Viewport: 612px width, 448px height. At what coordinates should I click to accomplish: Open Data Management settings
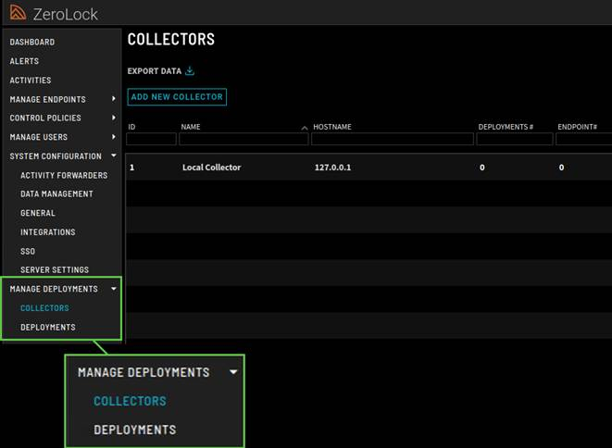coord(57,194)
